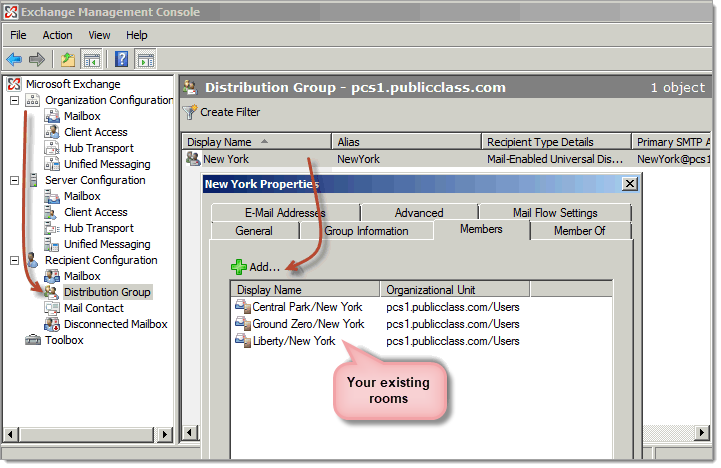Screen dimensions: 721x468
Task: Open the View menu
Action: point(99,35)
